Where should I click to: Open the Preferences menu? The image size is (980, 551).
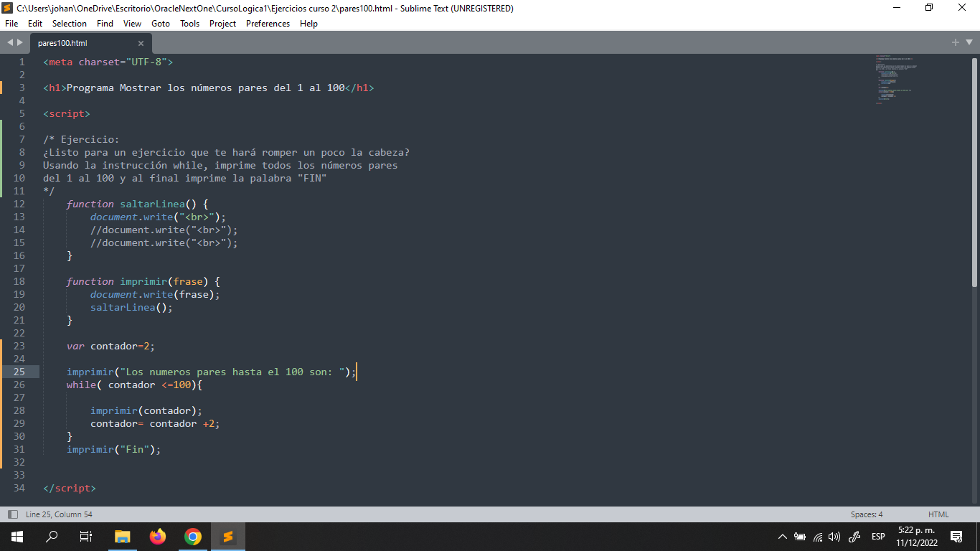pyautogui.click(x=268, y=24)
